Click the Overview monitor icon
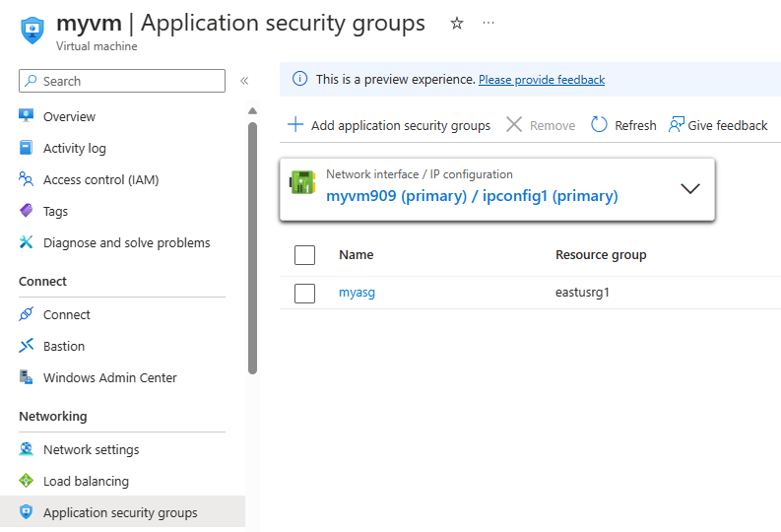 (x=26, y=115)
